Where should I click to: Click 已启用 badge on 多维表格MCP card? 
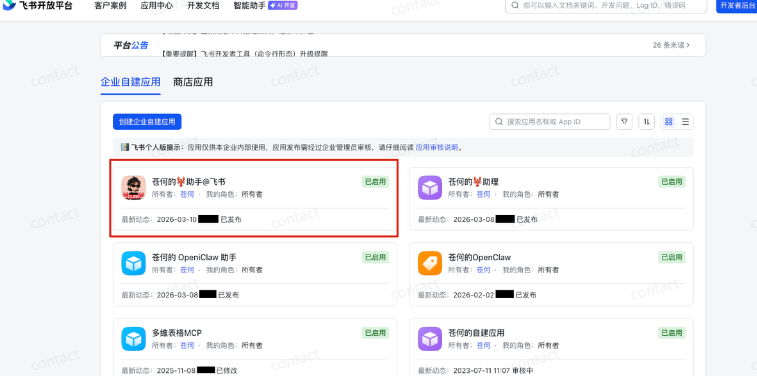(x=376, y=333)
